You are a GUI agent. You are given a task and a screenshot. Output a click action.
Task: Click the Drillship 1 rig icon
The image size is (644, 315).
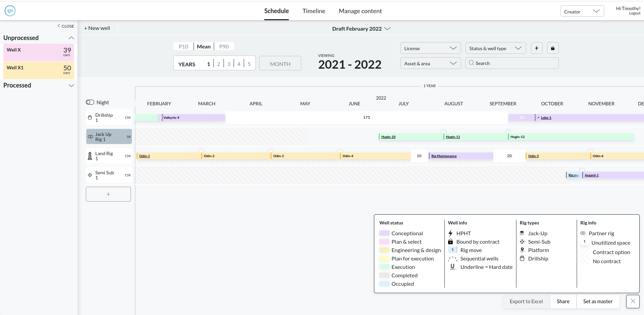[90, 117]
